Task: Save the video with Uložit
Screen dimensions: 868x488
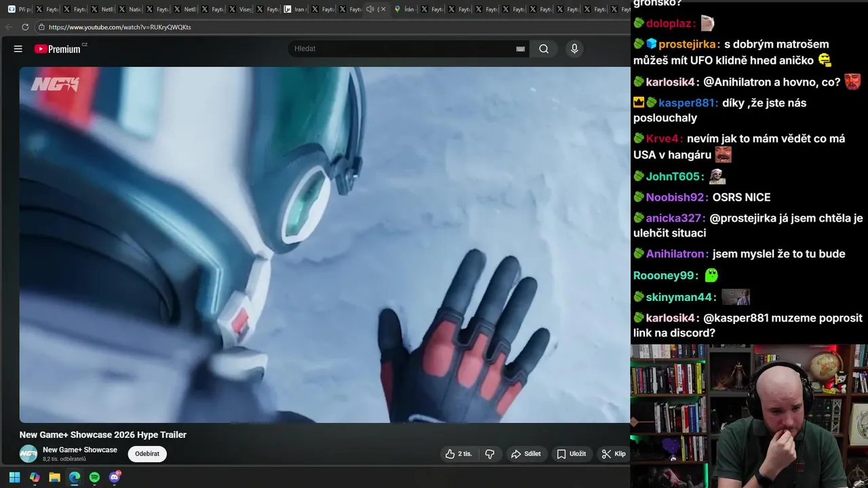Action: 571,454
